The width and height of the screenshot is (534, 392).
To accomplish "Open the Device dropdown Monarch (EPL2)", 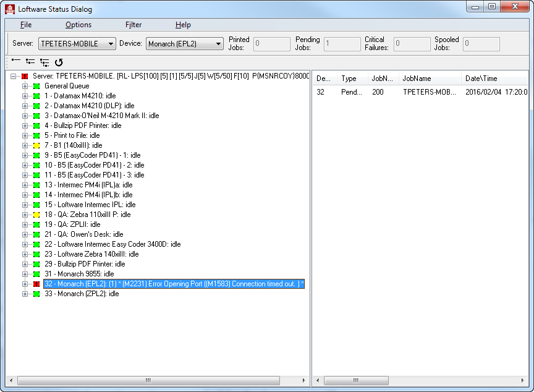I will tap(185, 44).
